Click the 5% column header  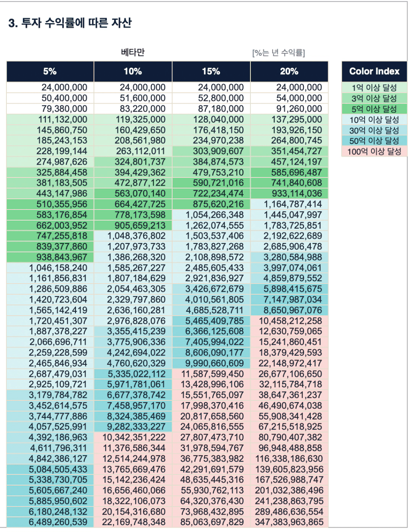50,72
